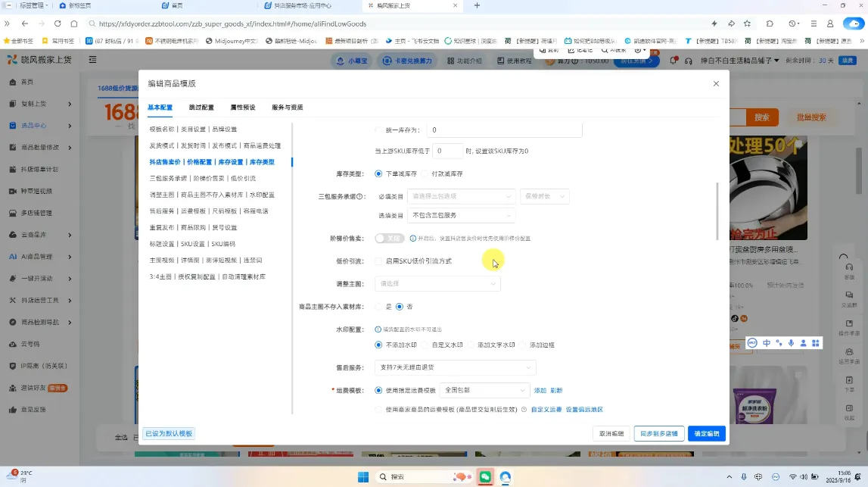
Task: Click the 确定编辑 button
Action: [705, 433]
